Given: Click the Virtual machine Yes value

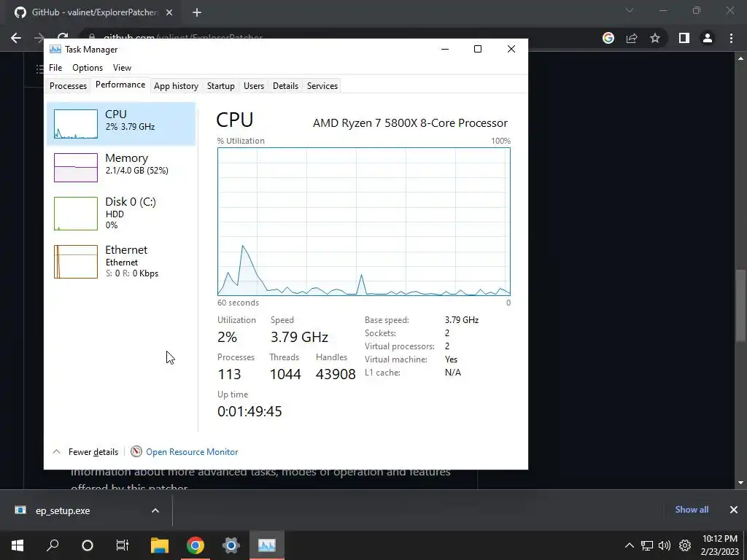Looking at the screenshot, I should [451, 359].
